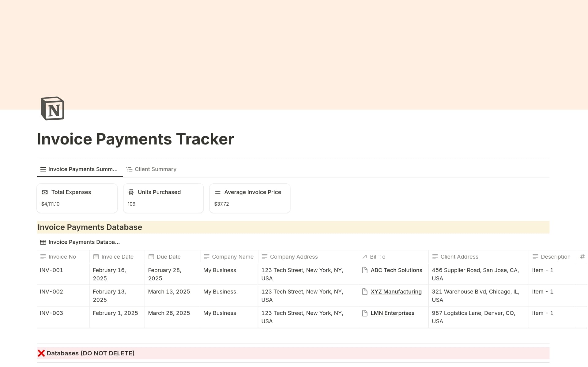Viewport: 588px width, 367px height.
Task: Click the arrow icon on the Bill To column
Action: [364, 257]
